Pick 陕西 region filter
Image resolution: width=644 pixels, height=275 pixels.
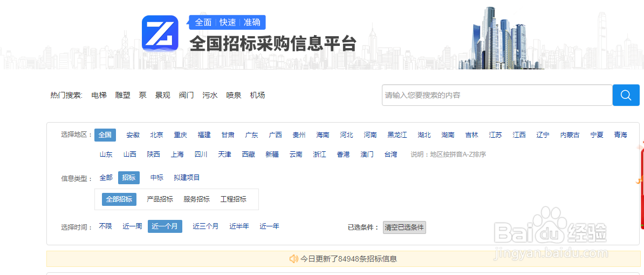click(x=154, y=155)
